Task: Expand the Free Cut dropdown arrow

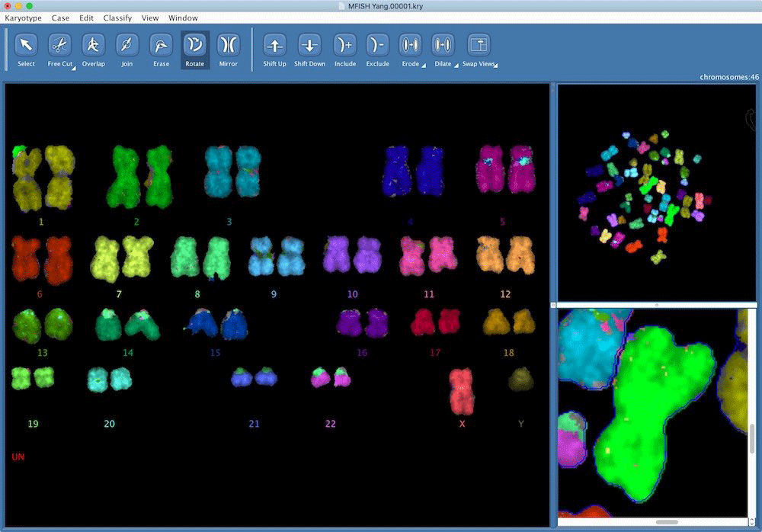Action: point(74,67)
